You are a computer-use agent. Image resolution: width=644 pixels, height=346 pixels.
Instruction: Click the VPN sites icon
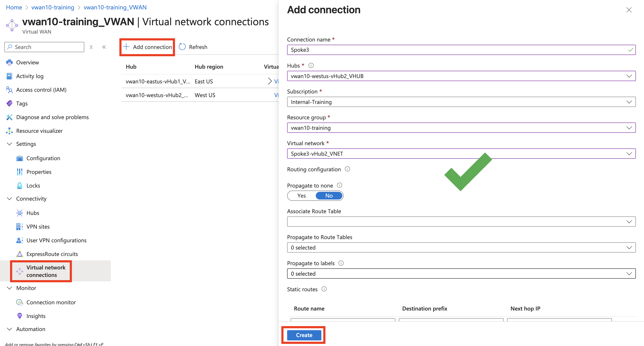[x=20, y=227]
